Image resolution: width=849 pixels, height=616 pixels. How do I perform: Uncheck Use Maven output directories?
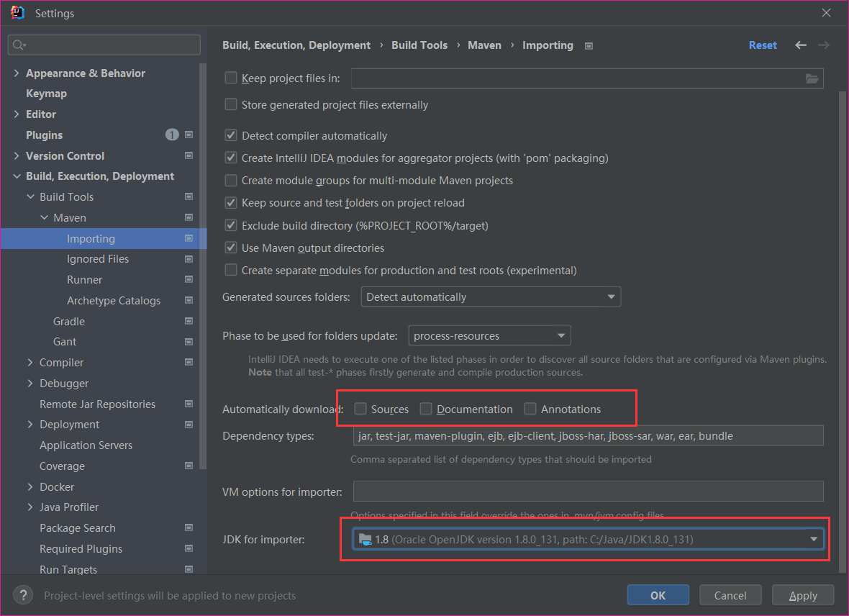231,248
